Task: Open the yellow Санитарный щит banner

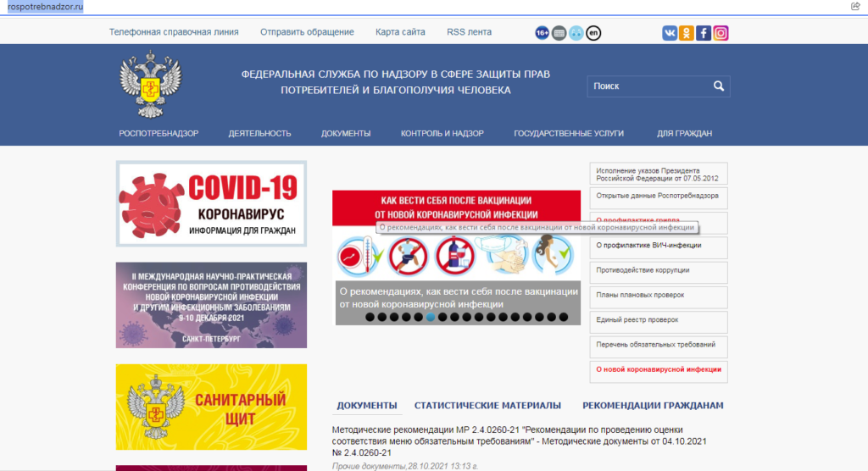Action: (x=211, y=407)
